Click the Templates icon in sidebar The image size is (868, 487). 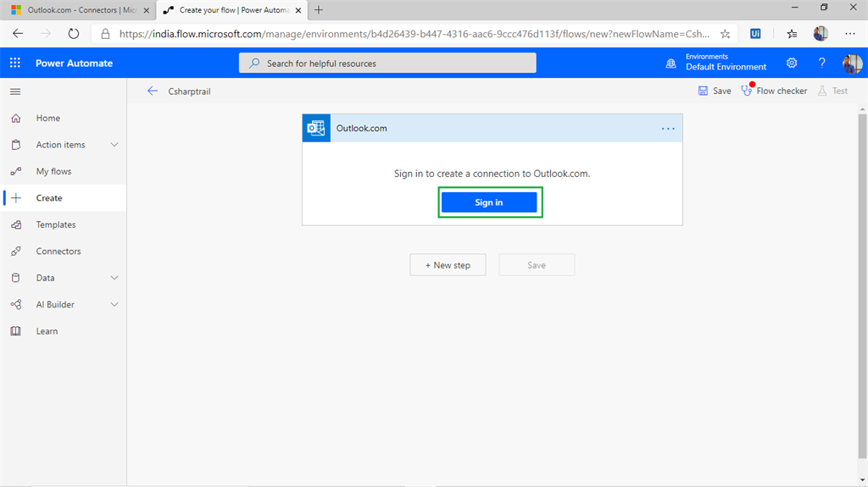[16, 224]
